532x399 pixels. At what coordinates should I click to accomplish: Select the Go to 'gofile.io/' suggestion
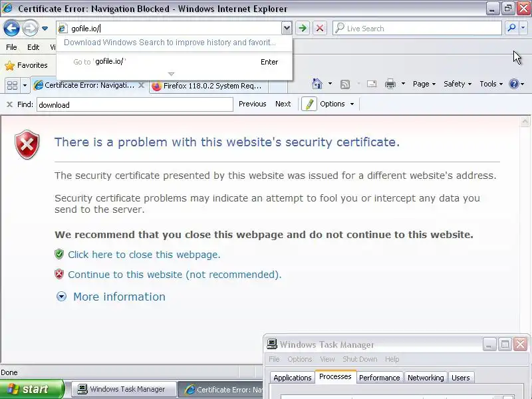pos(174,62)
